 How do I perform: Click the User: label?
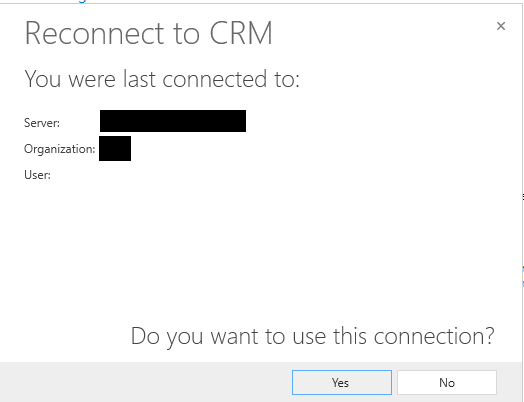tap(37, 175)
